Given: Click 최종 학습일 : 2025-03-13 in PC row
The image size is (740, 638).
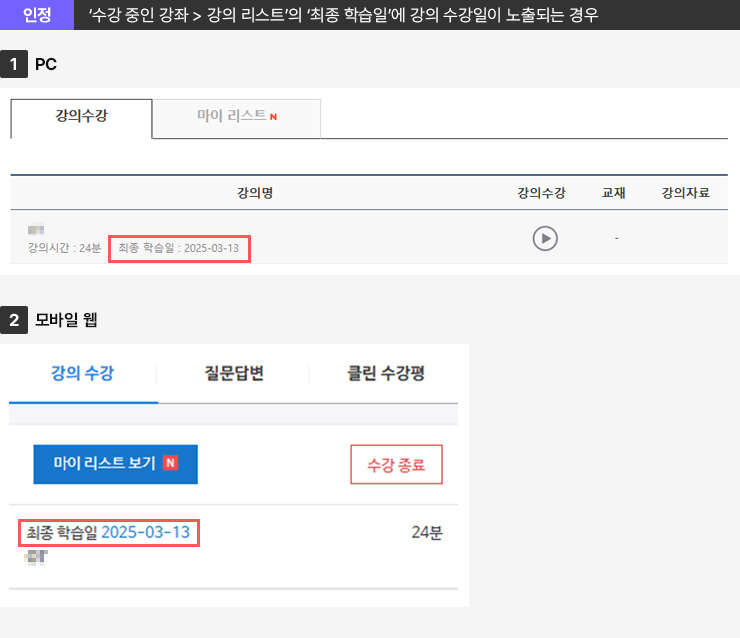Looking at the screenshot, I should click(x=179, y=247).
